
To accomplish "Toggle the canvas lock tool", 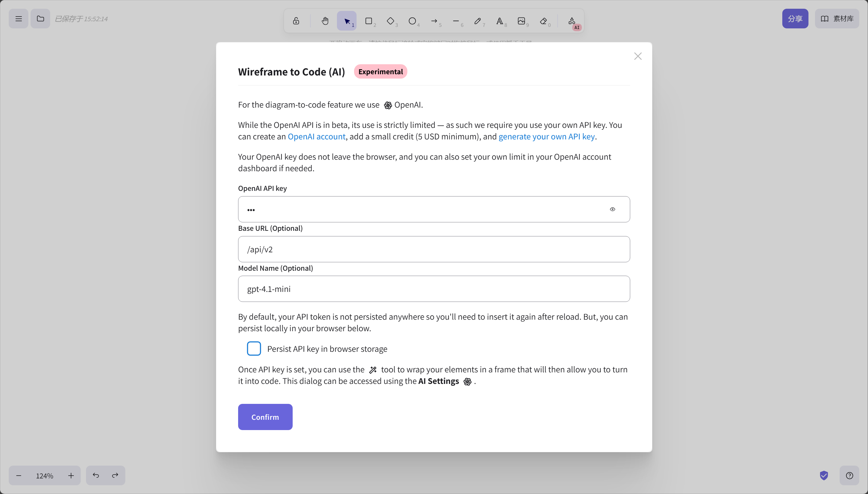I will pos(296,21).
